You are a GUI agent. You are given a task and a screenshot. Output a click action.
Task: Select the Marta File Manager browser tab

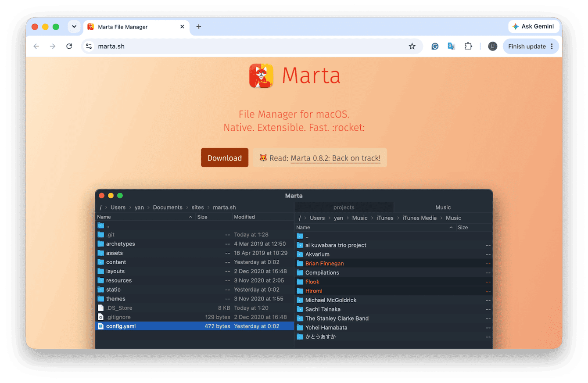click(136, 27)
